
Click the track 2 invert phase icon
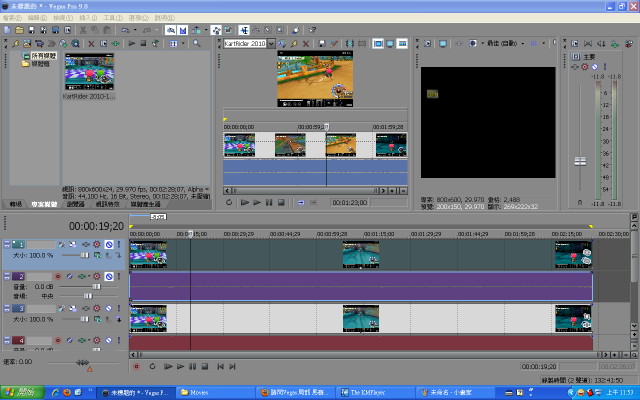tap(70, 276)
